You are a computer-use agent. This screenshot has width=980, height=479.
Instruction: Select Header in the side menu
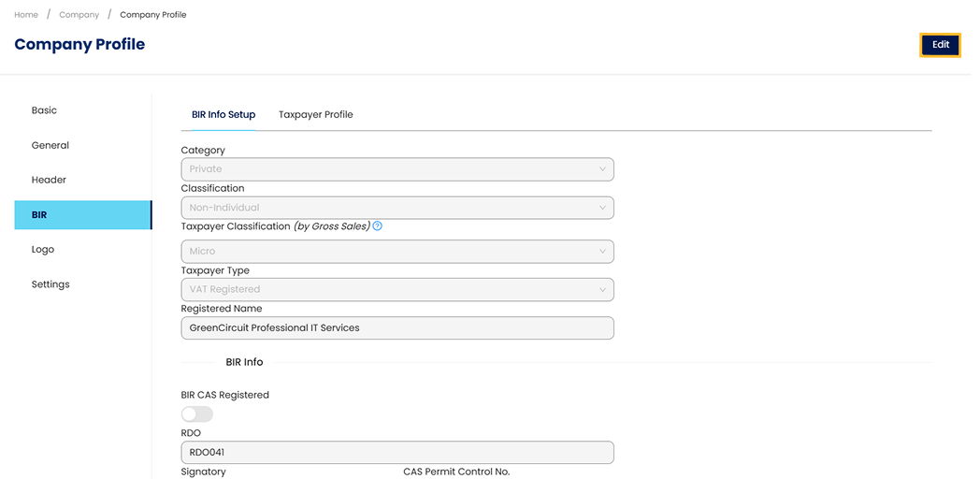coord(49,180)
